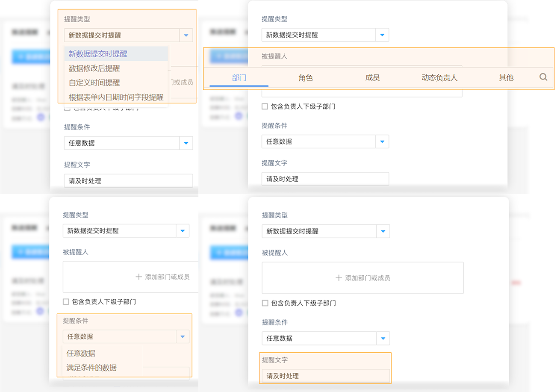Switch to the 角色 tab
The image size is (560, 392).
(x=306, y=78)
